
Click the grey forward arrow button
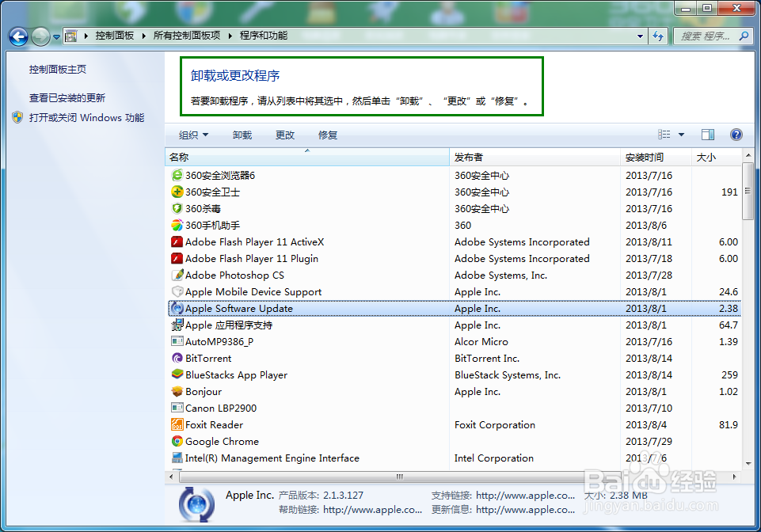point(40,36)
